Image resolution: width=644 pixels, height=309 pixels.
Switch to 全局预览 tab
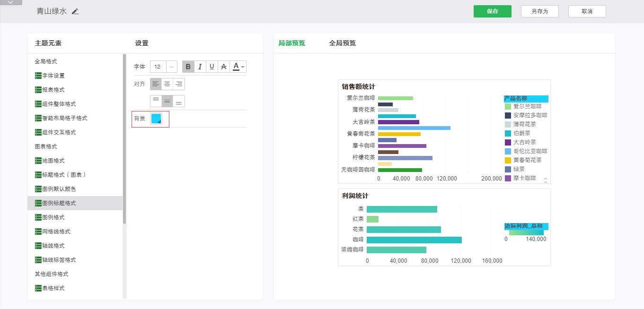tap(342, 43)
